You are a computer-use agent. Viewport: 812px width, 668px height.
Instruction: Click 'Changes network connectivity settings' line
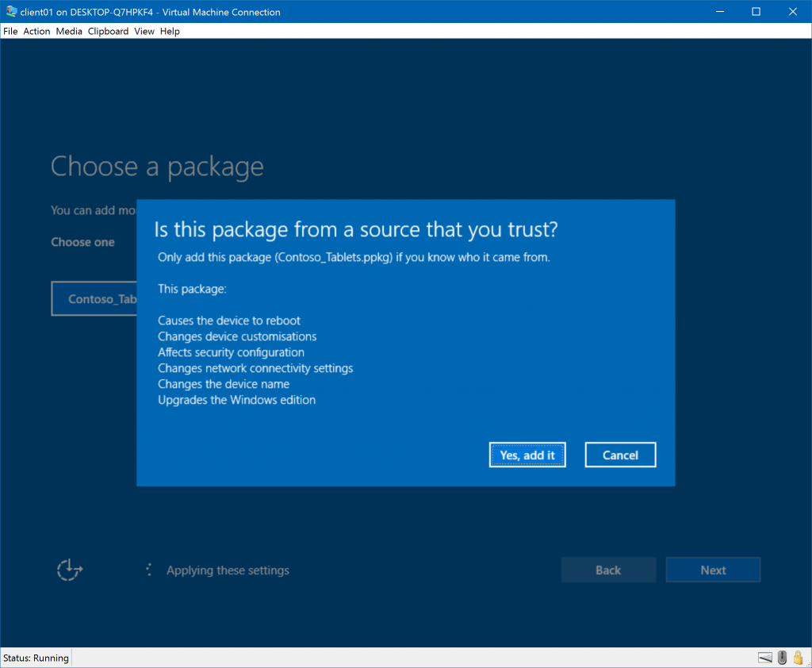[x=255, y=368]
